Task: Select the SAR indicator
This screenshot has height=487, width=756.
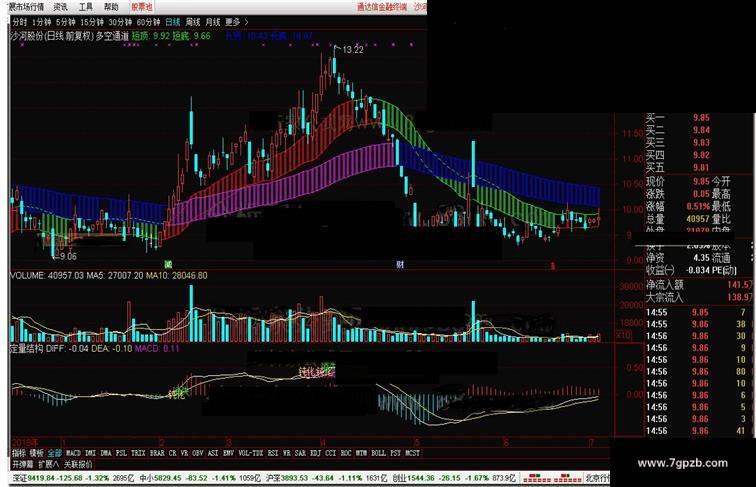Action: click(x=300, y=453)
